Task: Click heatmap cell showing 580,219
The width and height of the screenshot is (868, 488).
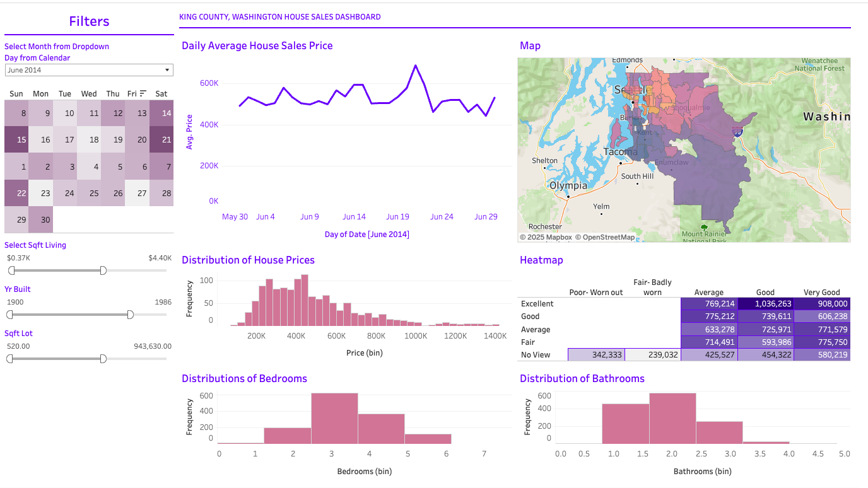Action: point(822,355)
